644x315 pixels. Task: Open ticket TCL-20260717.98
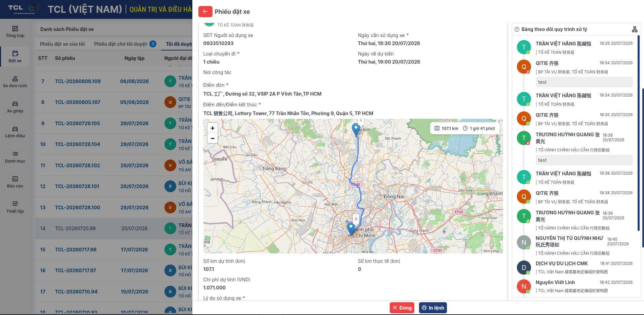click(x=76, y=250)
